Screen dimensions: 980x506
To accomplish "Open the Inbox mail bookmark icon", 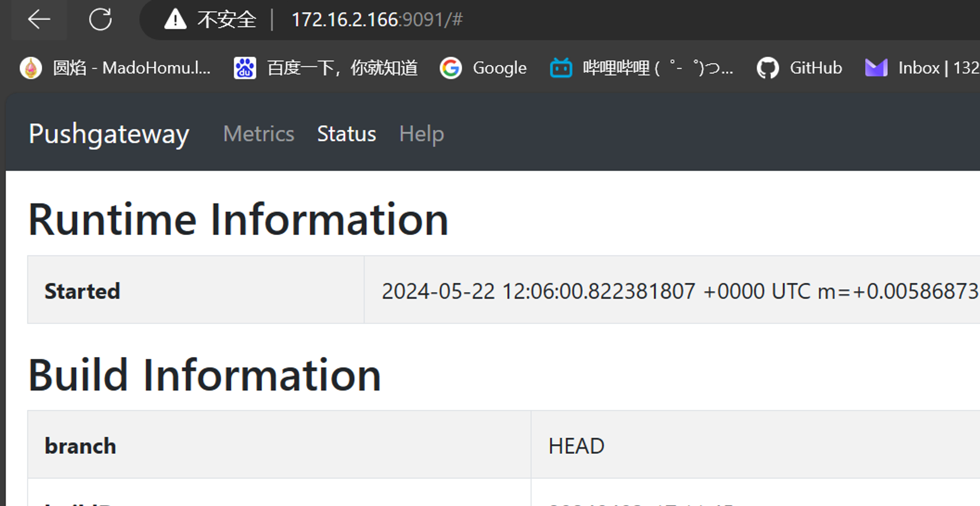I will click(876, 68).
